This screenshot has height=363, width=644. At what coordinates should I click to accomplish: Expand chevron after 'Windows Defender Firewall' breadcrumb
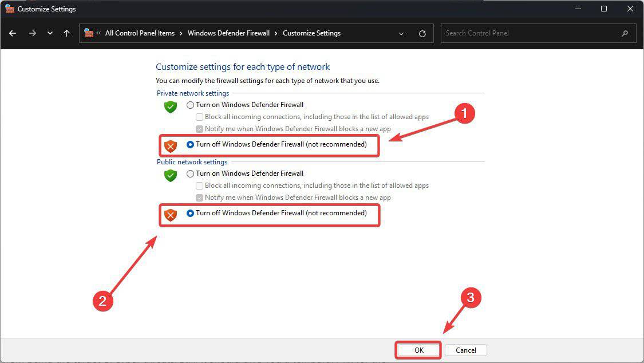click(275, 33)
